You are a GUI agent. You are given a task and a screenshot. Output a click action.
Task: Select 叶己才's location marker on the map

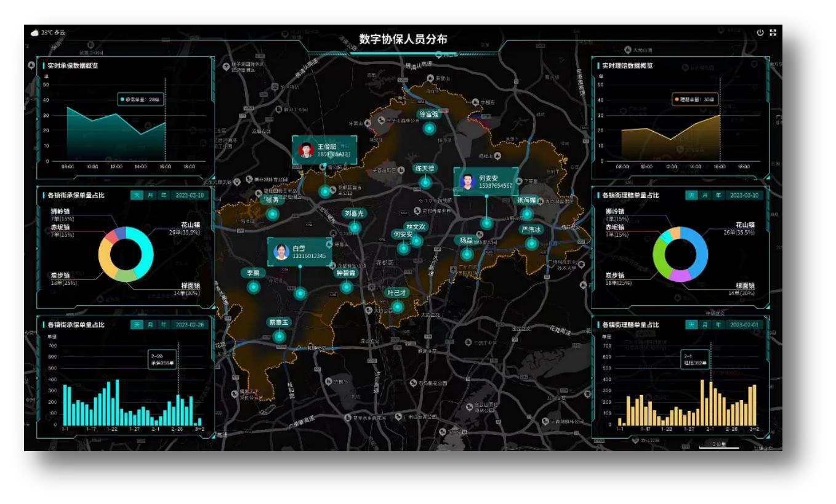click(398, 306)
